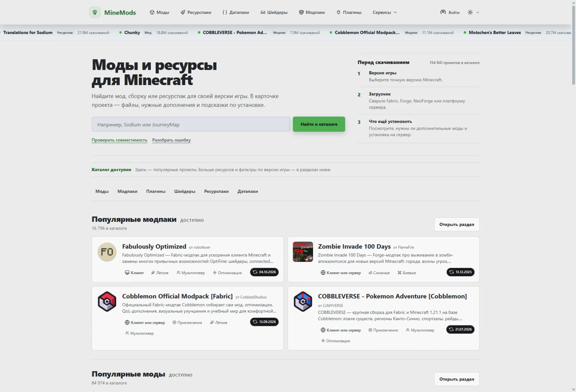This screenshot has height=392, width=576.
Task: Open the Шейдеры section in the top navigation
Action: pyautogui.click(x=274, y=12)
